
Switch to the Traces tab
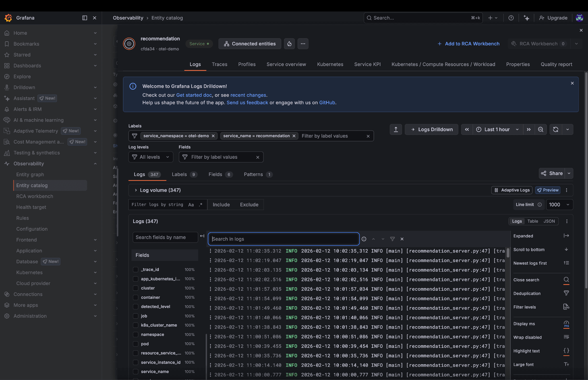[x=219, y=64]
